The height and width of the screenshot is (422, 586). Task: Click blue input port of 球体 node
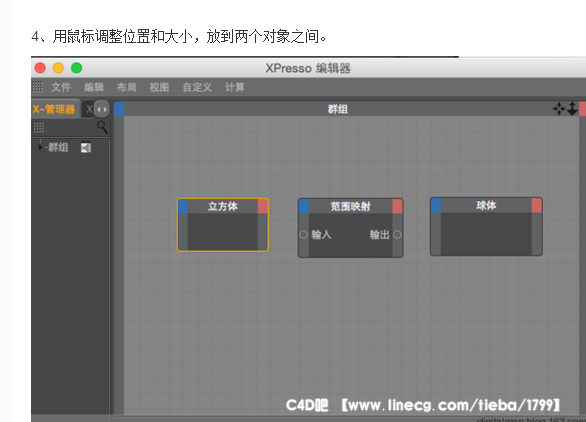click(x=436, y=205)
